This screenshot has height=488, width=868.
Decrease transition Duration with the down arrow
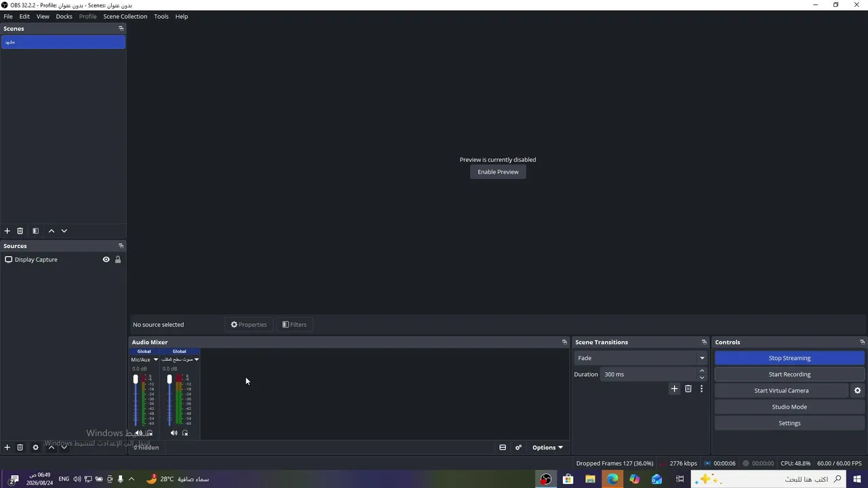[x=702, y=378]
